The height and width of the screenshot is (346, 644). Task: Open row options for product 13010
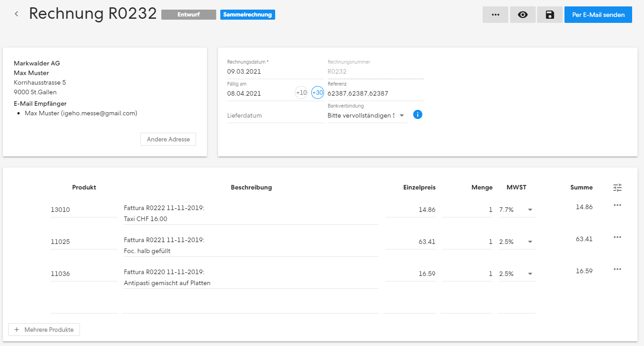[x=617, y=205]
